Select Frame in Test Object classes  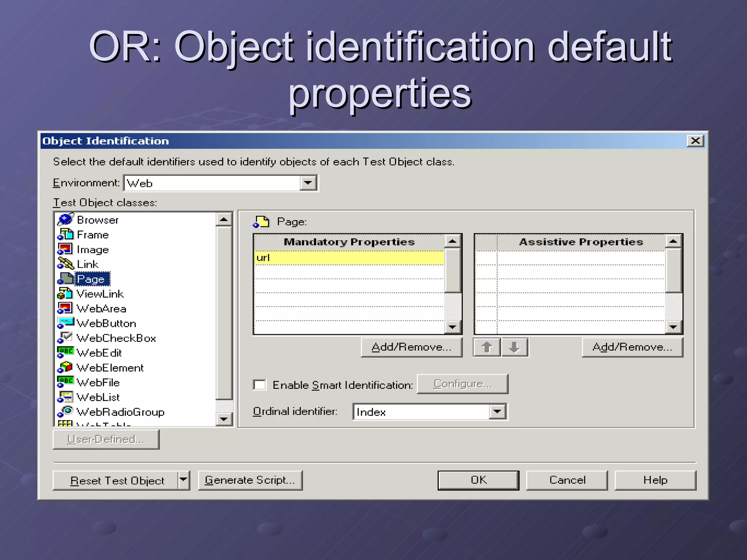tap(93, 235)
